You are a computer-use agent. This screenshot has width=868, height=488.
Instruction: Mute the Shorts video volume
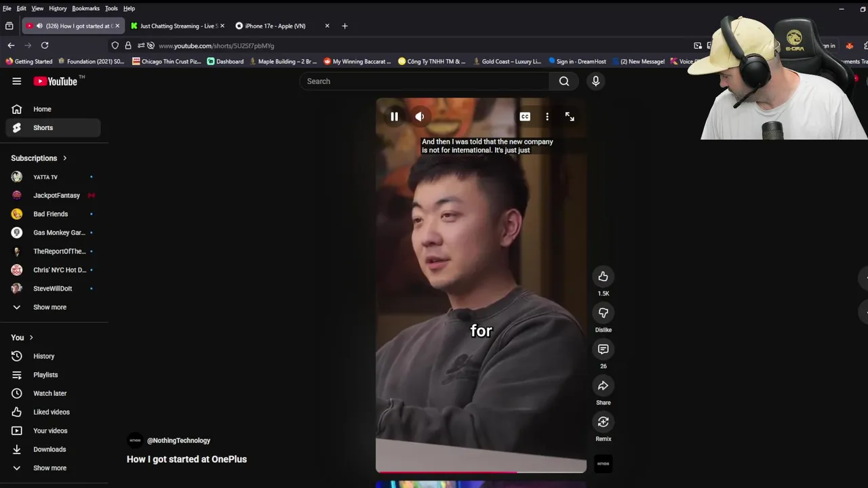pos(420,117)
